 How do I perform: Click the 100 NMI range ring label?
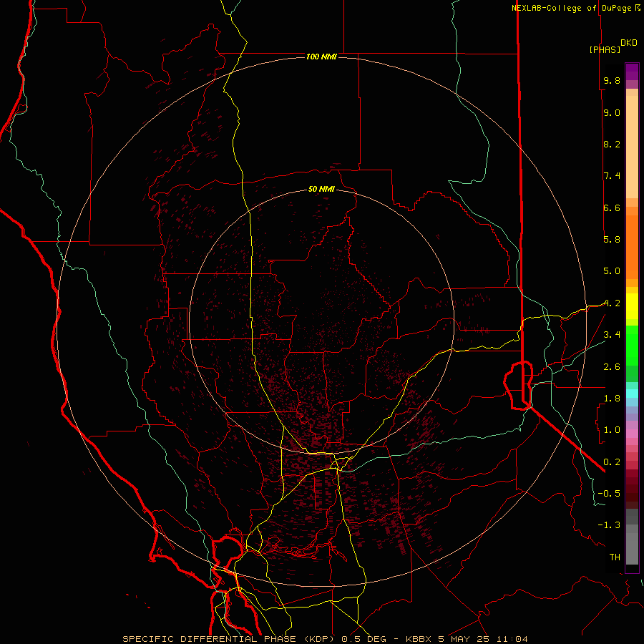tap(321, 57)
